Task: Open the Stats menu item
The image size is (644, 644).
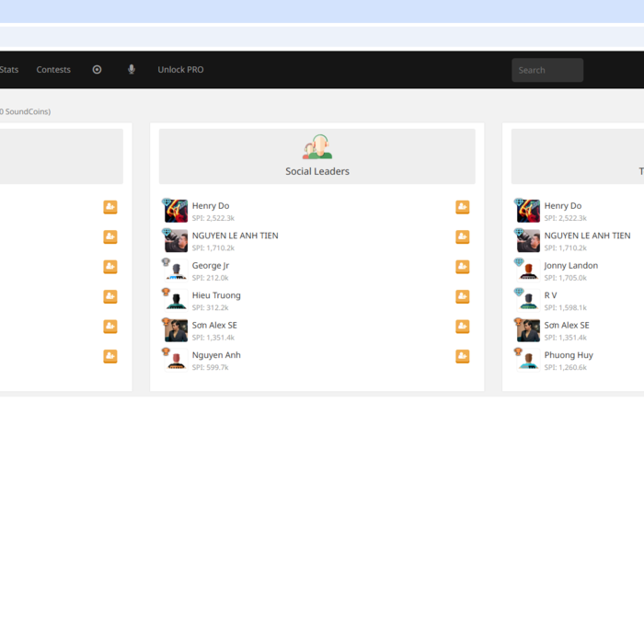Action: [9, 70]
